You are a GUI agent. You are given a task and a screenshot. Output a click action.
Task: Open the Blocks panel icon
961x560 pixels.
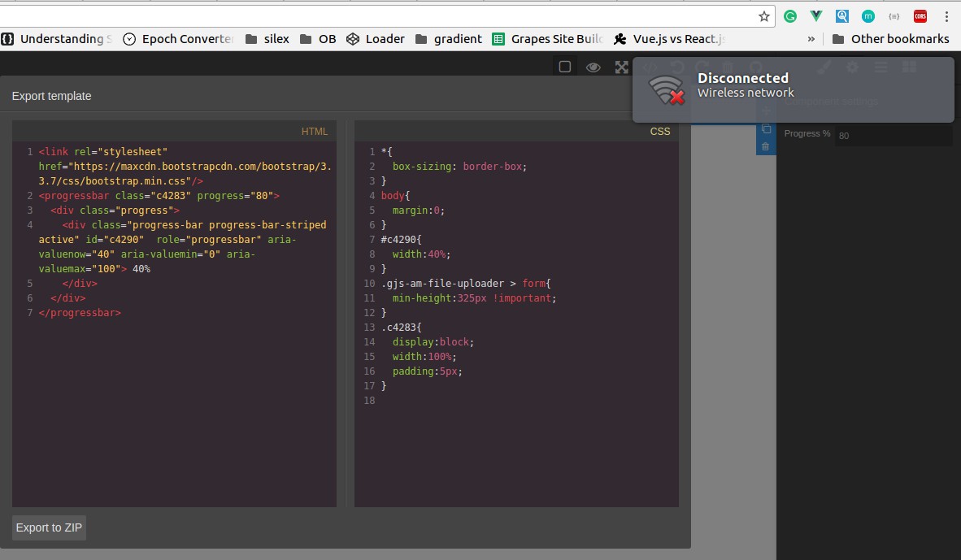(x=908, y=67)
